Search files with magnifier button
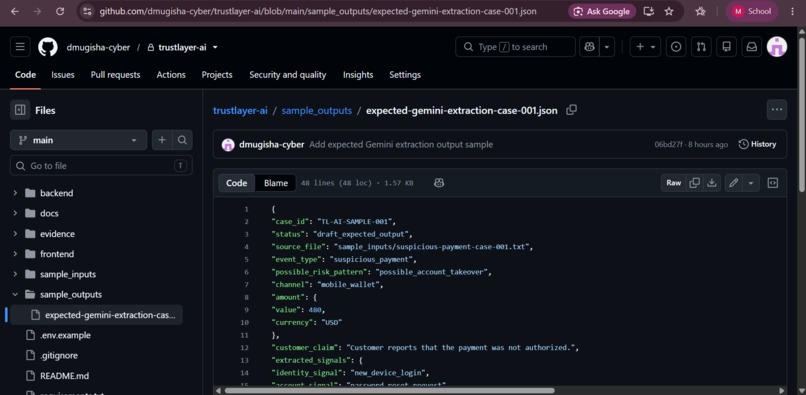This screenshot has height=395, width=806. [x=182, y=140]
